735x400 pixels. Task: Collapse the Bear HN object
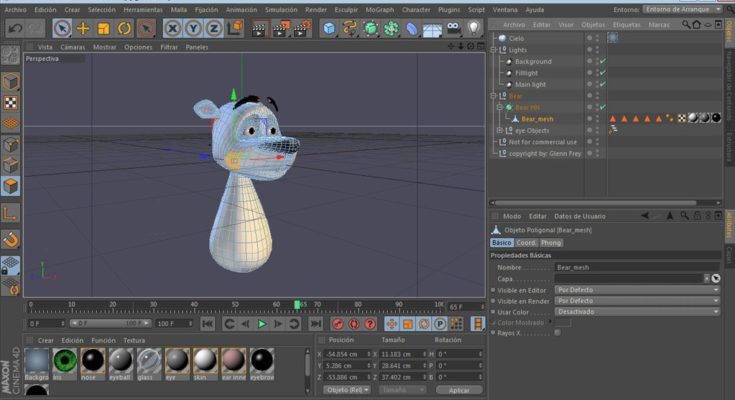point(500,107)
